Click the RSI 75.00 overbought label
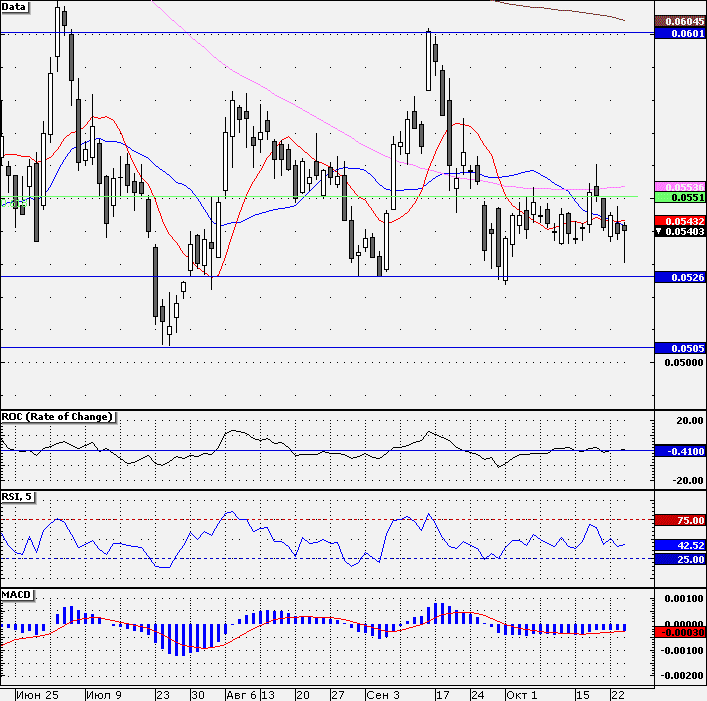The height and width of the screenshot is (701, 707). pos(680,520)
